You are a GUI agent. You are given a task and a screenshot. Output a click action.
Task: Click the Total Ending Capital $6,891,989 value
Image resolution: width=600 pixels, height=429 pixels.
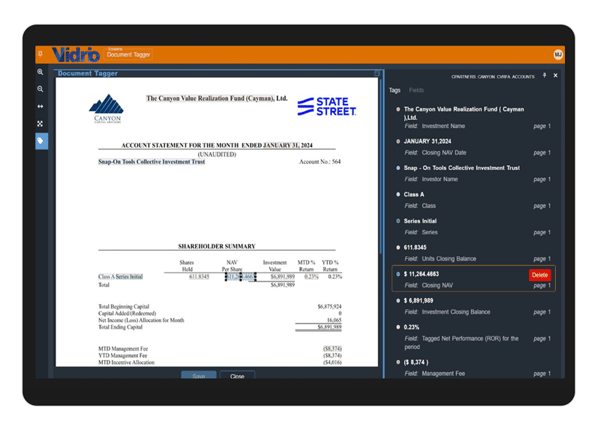point(329,327)
